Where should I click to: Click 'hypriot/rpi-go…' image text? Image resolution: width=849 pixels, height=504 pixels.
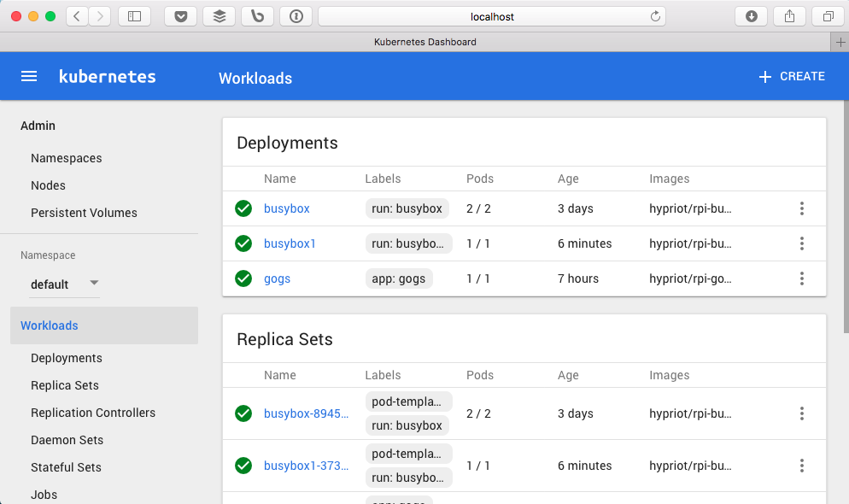click(690, 278)
